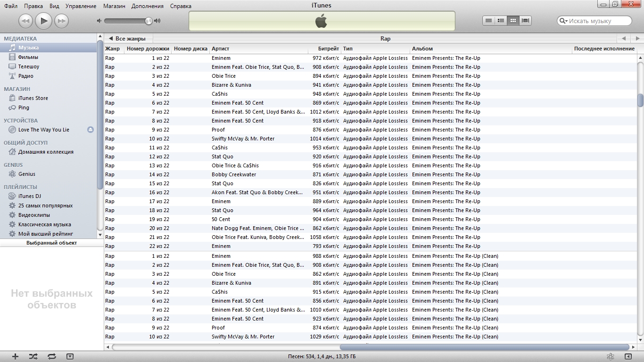Viewport: 644px width, 362px height.
Task: Select the Nate Dogg Feat. Eminem track row
Action: tap(371, 228)
